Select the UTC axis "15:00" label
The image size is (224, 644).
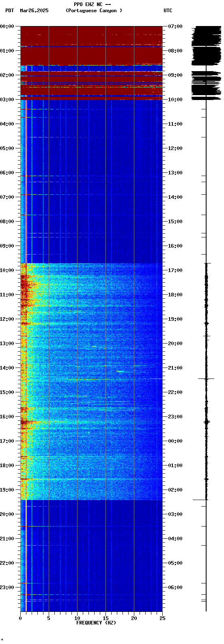click(175, 222)
